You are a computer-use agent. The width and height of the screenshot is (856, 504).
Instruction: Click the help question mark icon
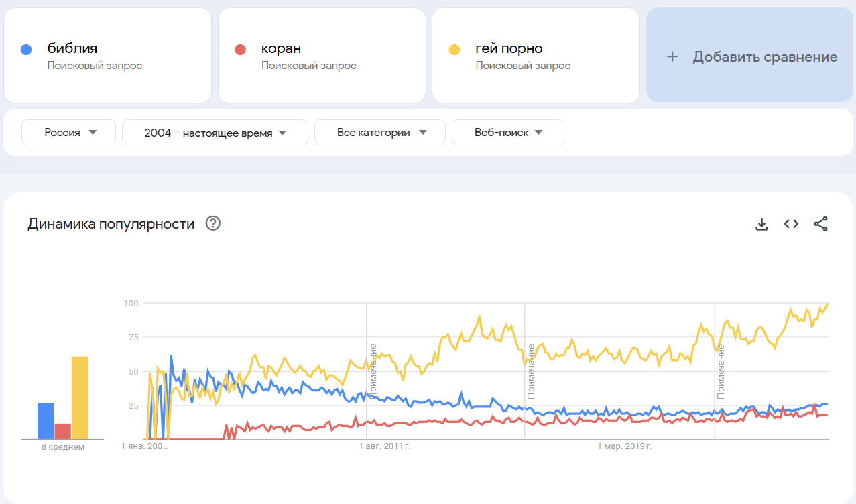pyautogui.click(x=213, y=224)
